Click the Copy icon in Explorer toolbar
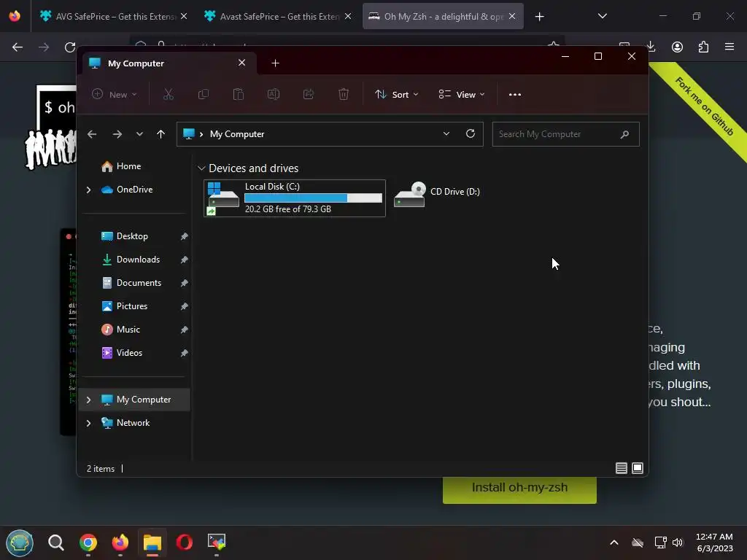This screenshot has height=560, width=747. (204, 94)
